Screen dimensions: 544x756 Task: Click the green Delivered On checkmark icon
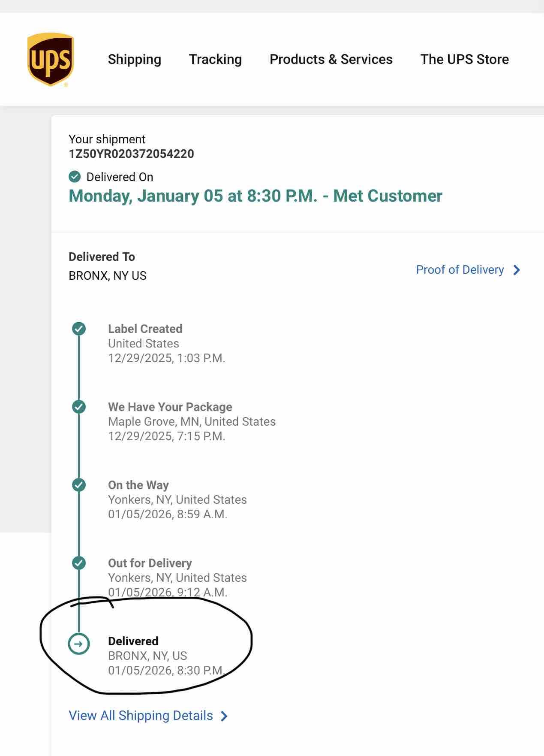[x=75, y=176]
